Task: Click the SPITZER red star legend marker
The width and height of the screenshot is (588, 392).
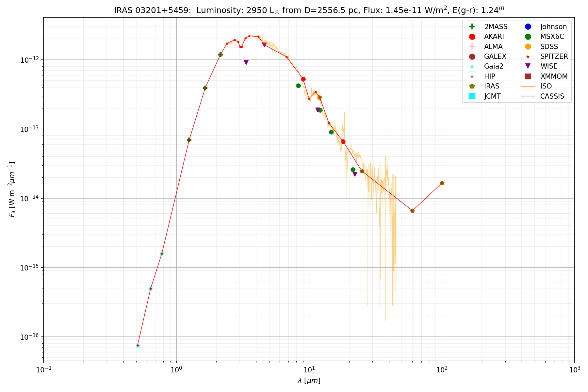Action: click(528, 57)
